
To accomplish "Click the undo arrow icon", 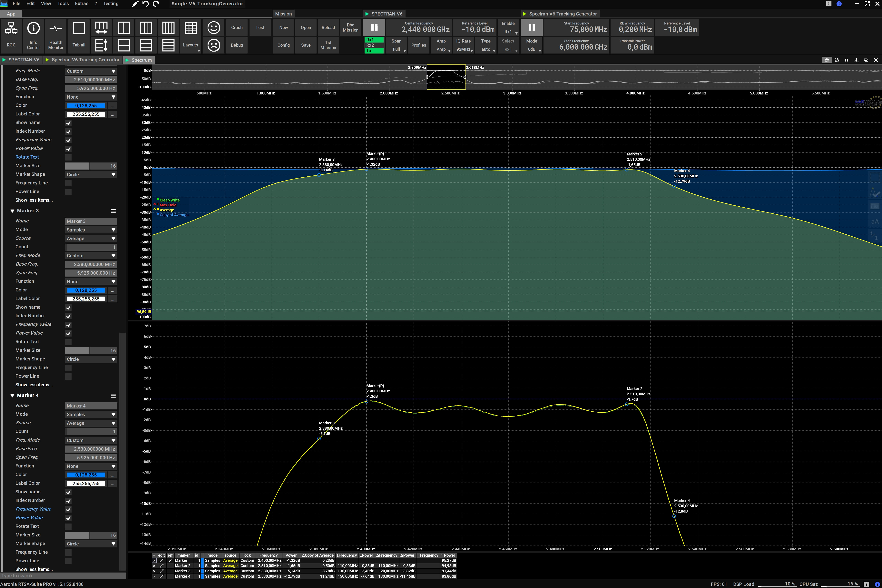I will (x=146, y=4).
